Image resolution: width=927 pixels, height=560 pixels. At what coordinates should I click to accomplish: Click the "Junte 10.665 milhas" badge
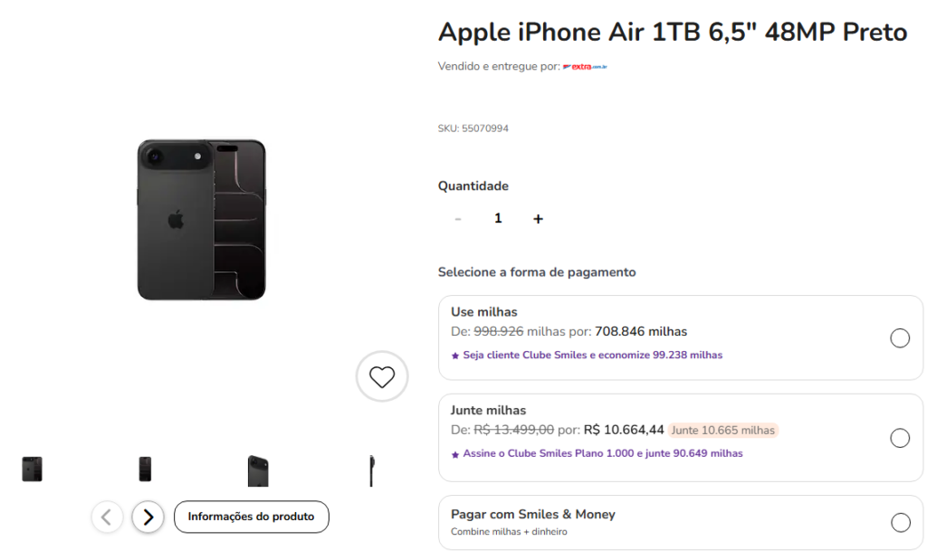coord(723,431)
